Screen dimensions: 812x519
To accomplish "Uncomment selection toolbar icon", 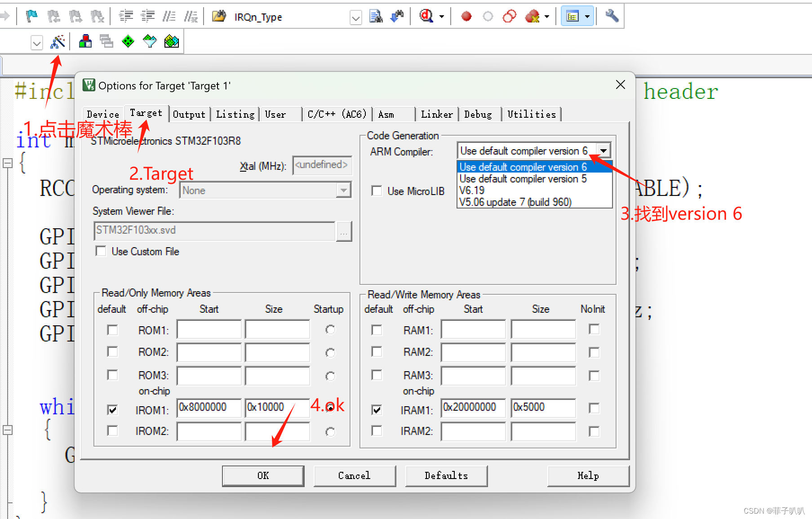I will click(191, 17).
